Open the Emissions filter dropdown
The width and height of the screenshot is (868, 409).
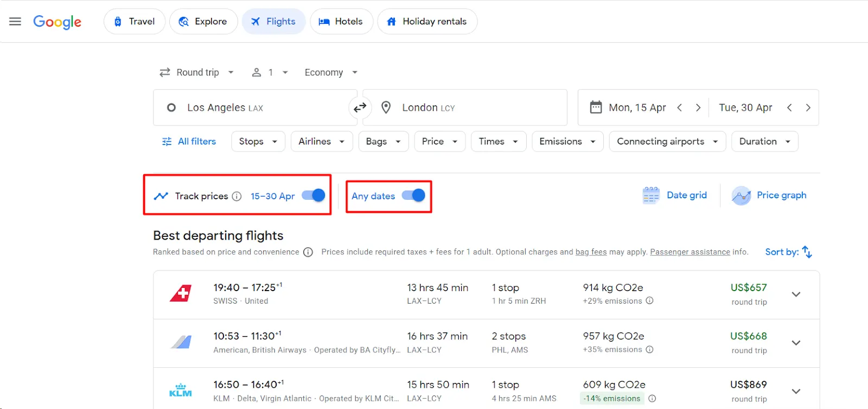click(567, 141)
